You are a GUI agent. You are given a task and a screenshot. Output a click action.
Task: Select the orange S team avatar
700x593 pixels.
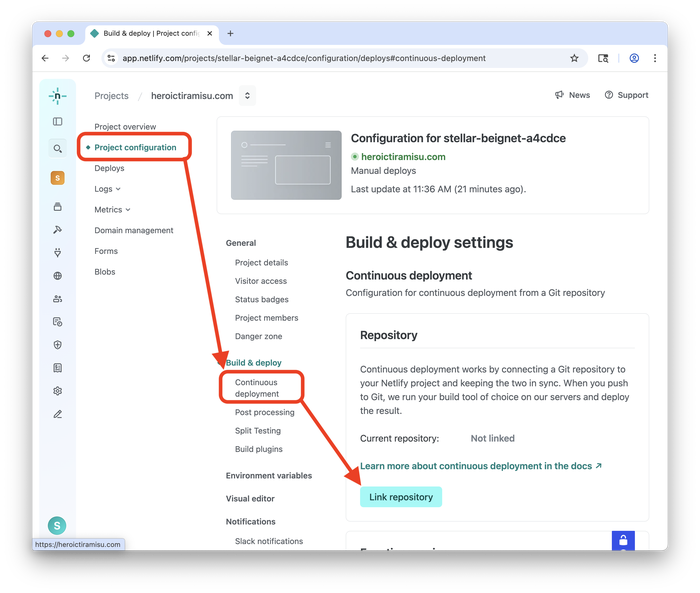(58, 178)
